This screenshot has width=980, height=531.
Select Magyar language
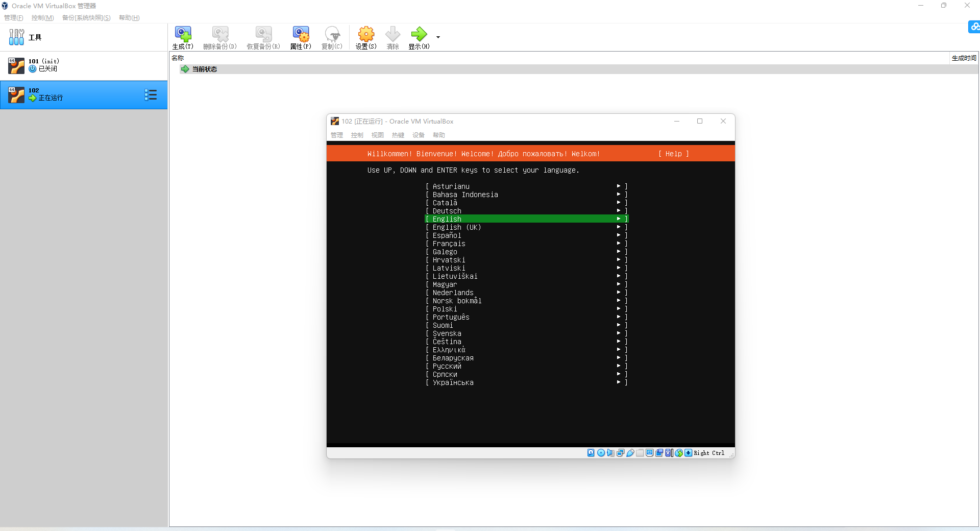[x=527, y=284]
